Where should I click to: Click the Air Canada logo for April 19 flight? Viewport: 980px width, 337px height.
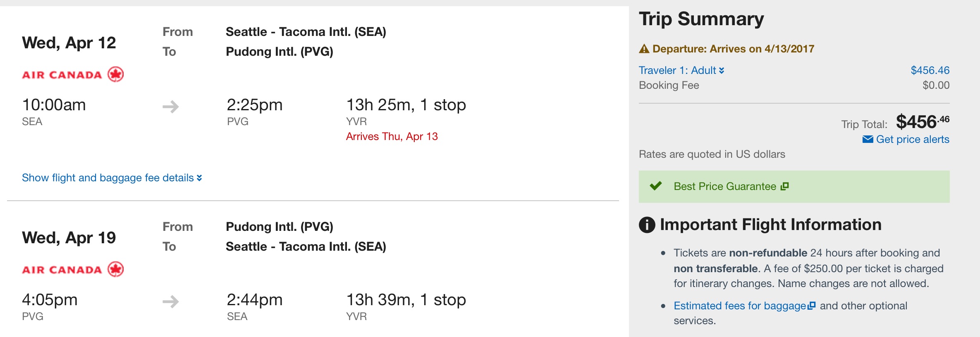(x=73, y=270)
